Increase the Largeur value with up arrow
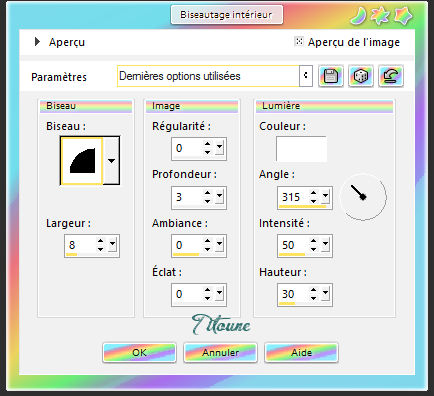Image resolution: width=434 pixels, height=396 pixels. [100, 241]
